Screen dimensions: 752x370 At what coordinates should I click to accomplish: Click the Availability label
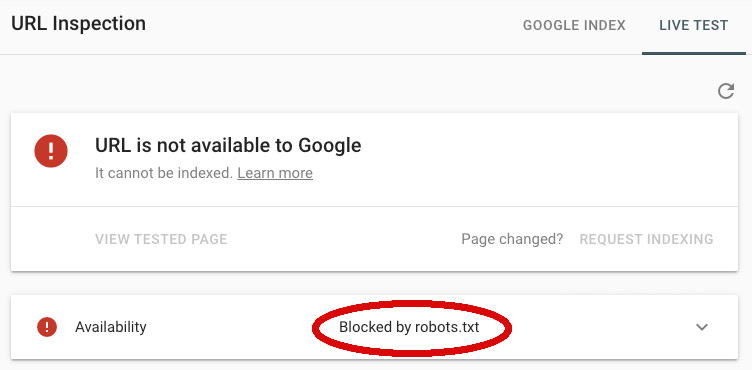pos(111,327)
